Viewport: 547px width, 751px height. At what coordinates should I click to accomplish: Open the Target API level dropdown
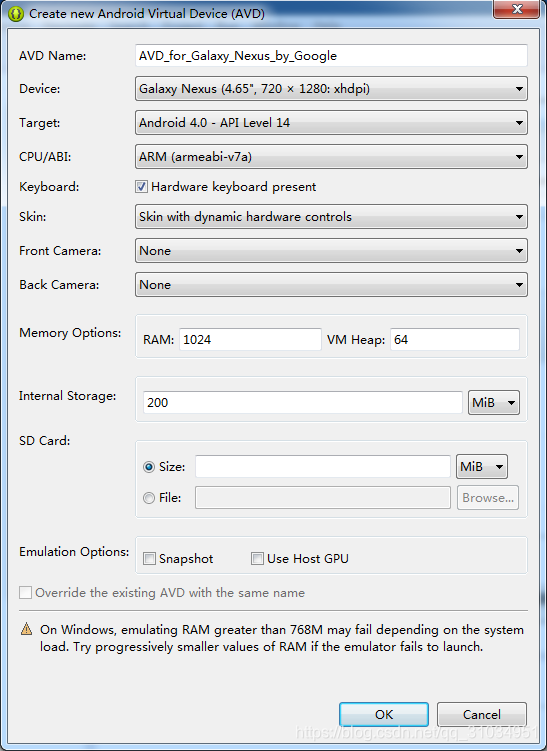click(x=331, y=123)
